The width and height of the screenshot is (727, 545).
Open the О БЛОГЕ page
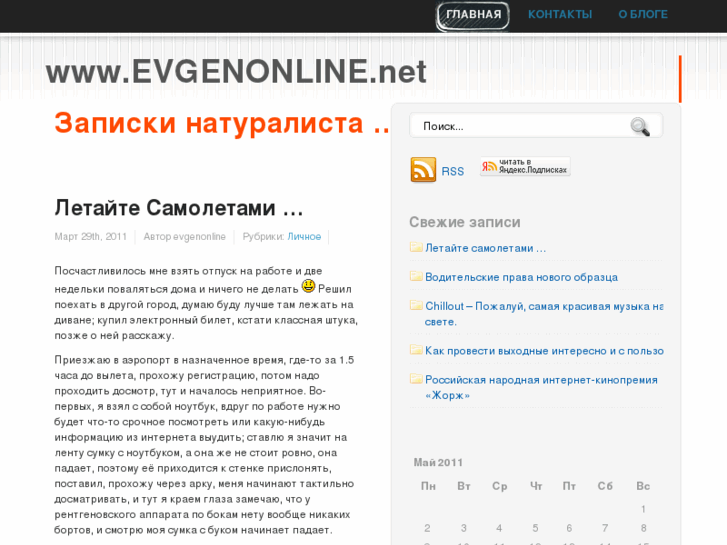pyautogui.click(x=643, y=14)
